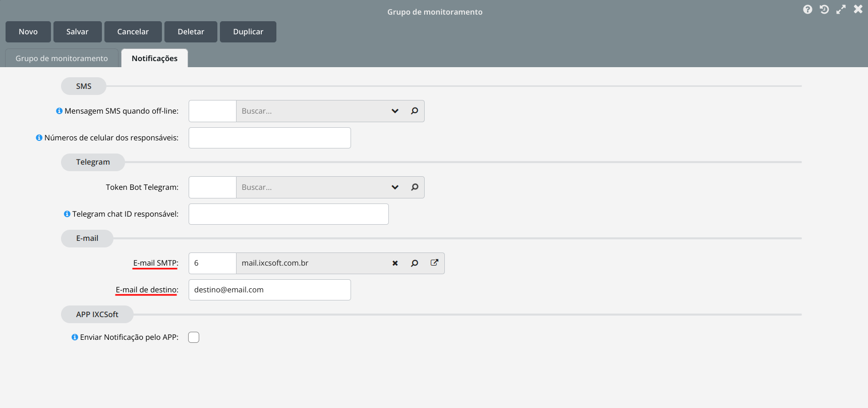Expand the Token Bot Telegram dropdown arrow
Image resolution: width=868 pixels, height=408 pixels.
click(395, 187)
